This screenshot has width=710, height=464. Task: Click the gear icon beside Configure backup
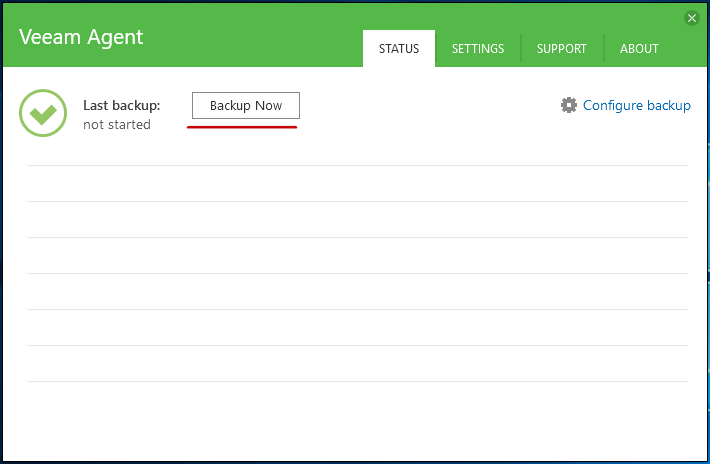pyautogui.click(x=569, y=105)
